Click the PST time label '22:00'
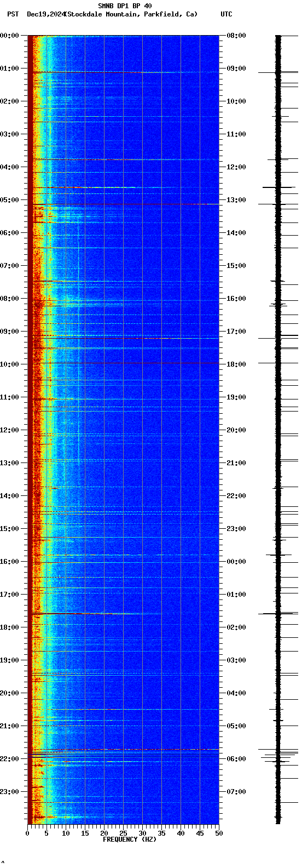 pyautogui.click(x=9, y=759)
